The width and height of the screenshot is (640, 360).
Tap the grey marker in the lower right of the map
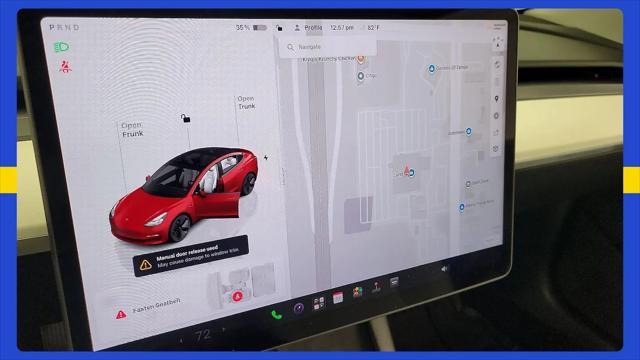pyautogui.click(x=468, y=184)
